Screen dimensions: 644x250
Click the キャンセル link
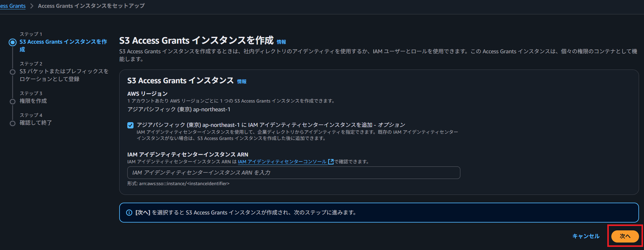tap(586, 236)
